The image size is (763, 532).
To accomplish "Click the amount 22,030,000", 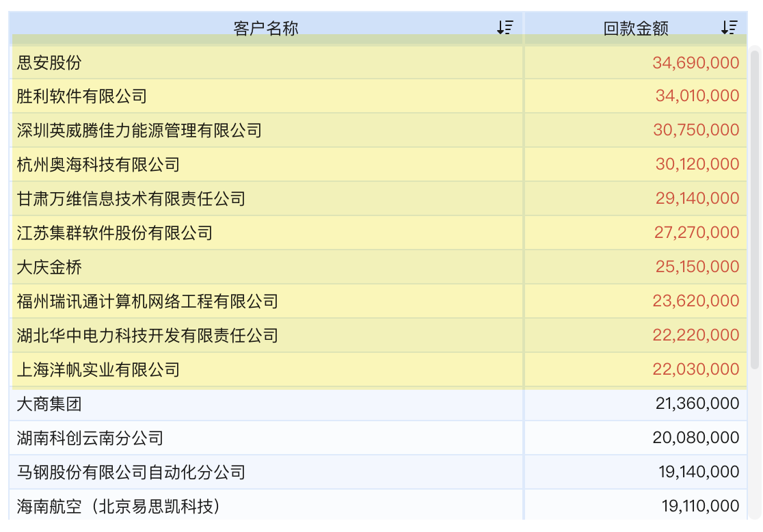I will (696, 369).
